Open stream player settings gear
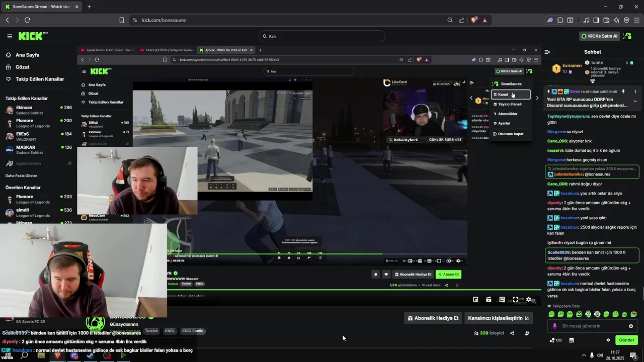This screenshot has width=644, height=362. [x=528, y=300]
